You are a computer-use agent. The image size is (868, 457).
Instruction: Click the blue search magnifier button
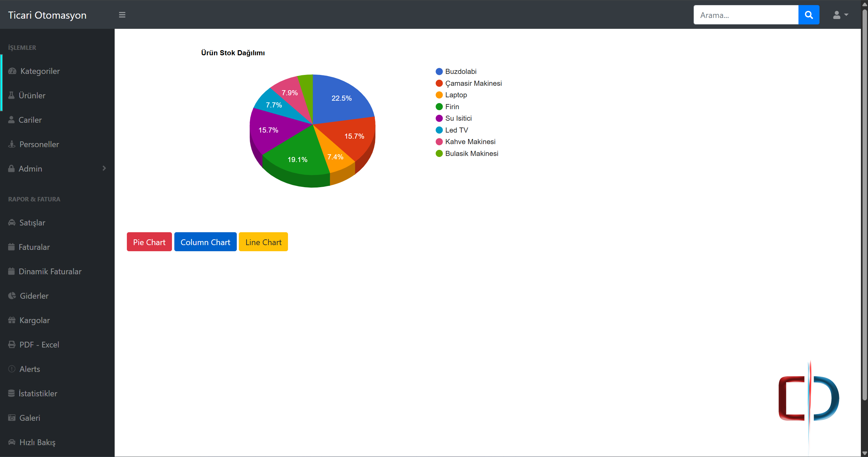pyautogui.click(x=809, y=15)
